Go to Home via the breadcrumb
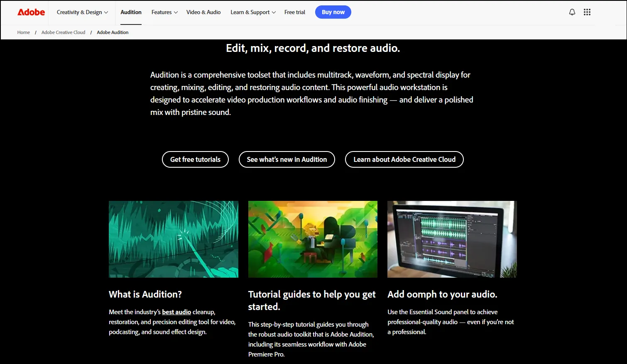The width and height of the screenshot is (627, 364). pos(23,32)
